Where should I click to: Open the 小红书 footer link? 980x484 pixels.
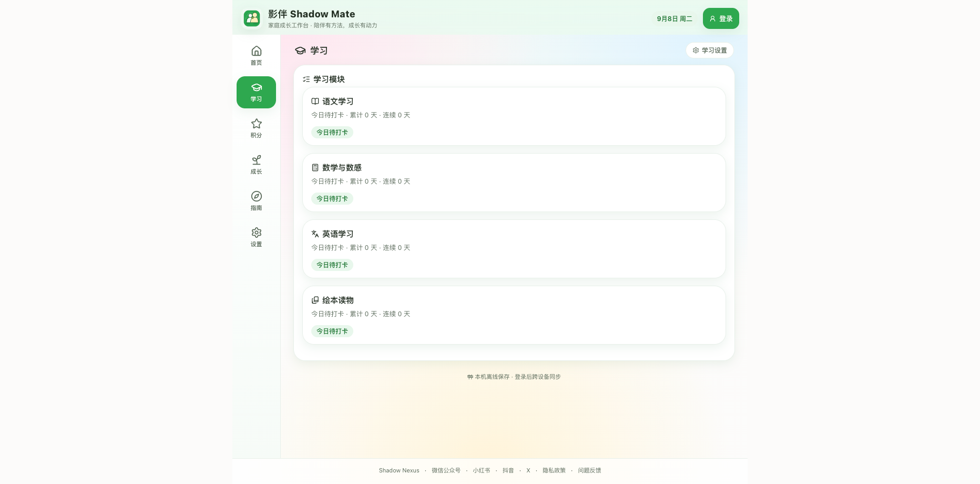click(x=481, y=470)
